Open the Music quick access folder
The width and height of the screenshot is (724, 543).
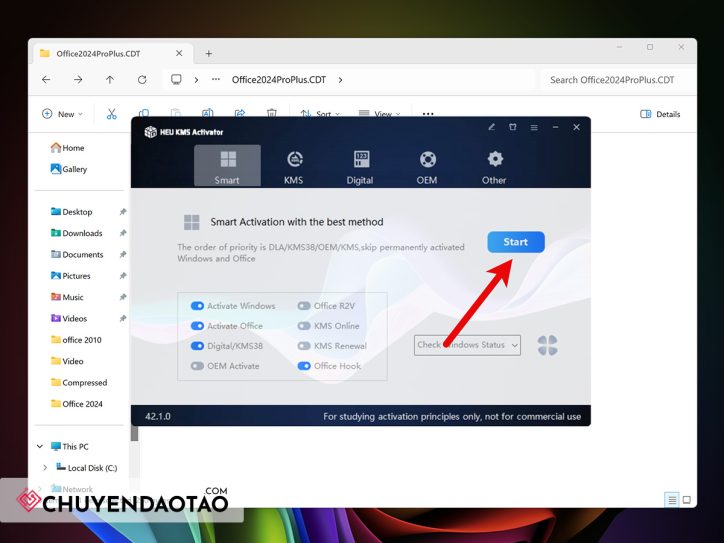[67, 297]
